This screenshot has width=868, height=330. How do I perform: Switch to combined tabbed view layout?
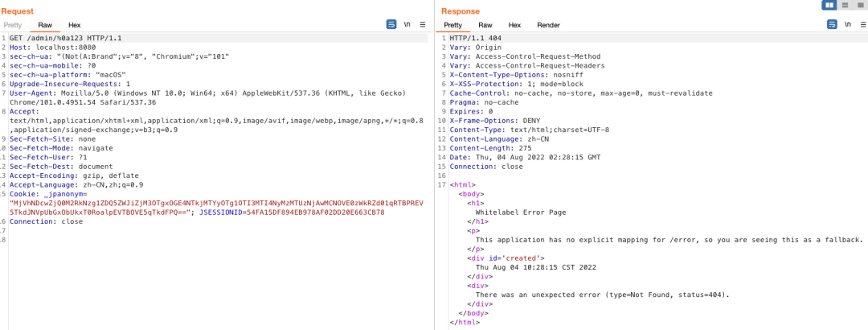pyautogui.click(x=860, y=5)
